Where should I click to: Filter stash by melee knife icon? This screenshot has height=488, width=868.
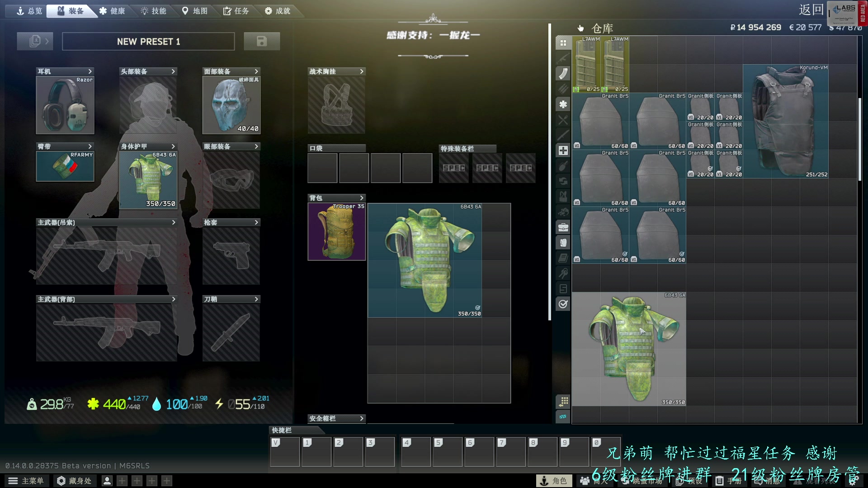pyautogui.click(x=563, y=135)
